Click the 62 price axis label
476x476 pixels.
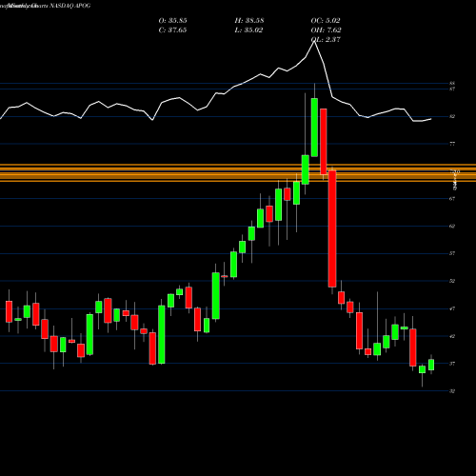pos(452,226)
